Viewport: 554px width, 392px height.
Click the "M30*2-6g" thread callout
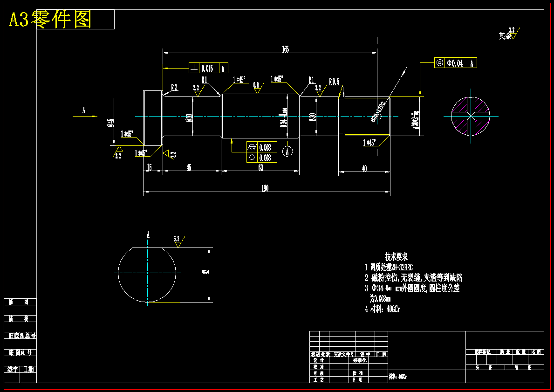pyautogui.click(x=417, y=119)
